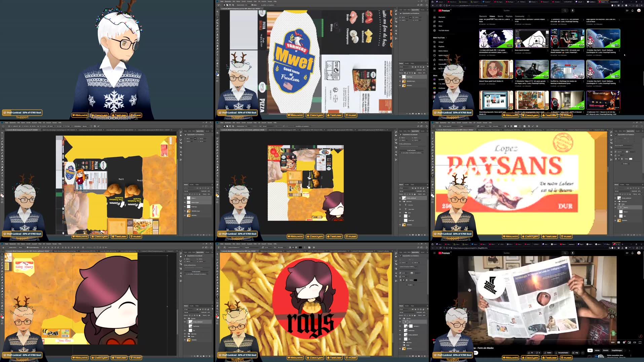Click the progress bar of the newspaper video

coord(537,339)
